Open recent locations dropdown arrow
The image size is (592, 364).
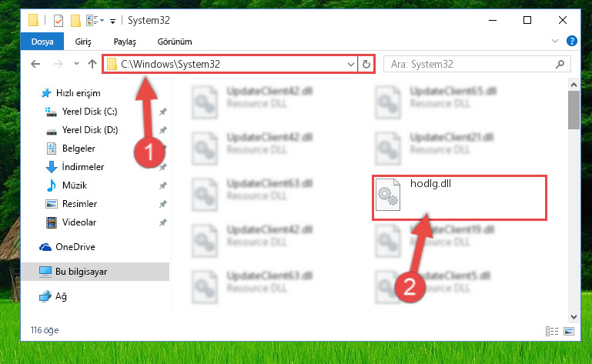76,63
